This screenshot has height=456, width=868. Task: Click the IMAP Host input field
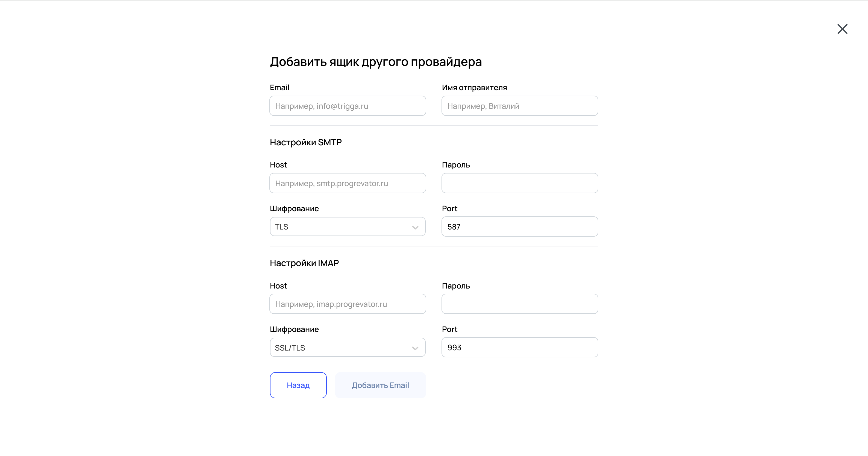348,304
